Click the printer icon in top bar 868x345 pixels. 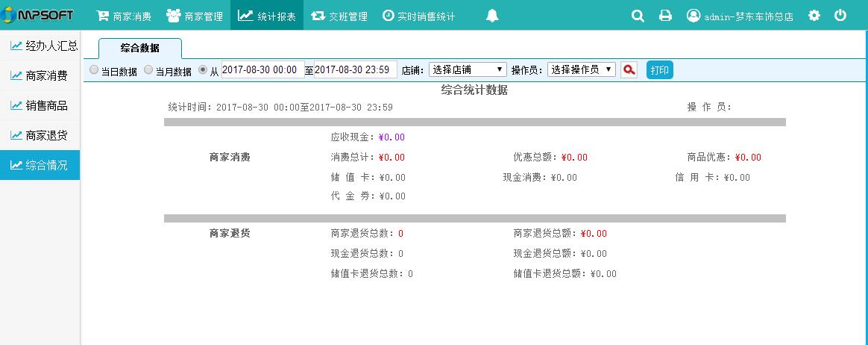pos(665,16)
